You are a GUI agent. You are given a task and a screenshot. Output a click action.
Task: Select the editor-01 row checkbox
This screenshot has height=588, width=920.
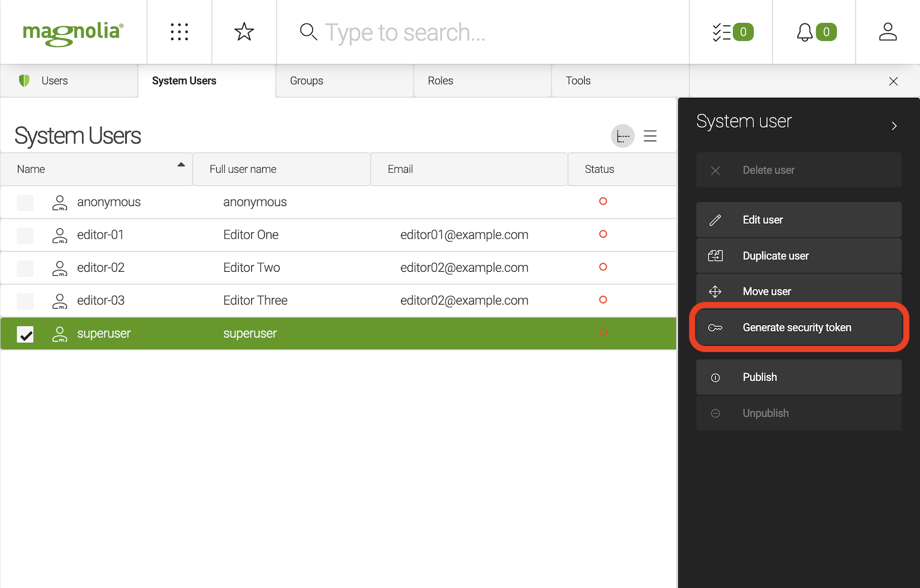pyautogui.click(x=25, y=236)
